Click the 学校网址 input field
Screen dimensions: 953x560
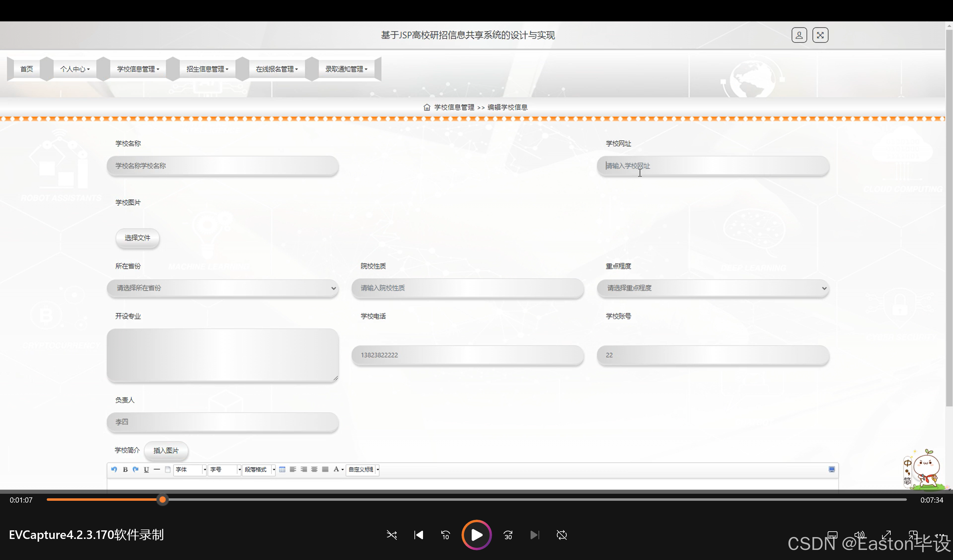713,166
